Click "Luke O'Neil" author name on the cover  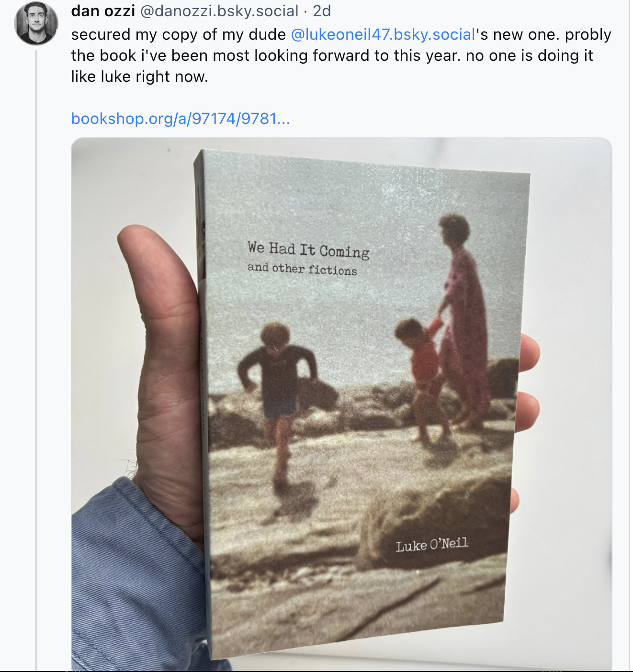(x=432, y=545)
